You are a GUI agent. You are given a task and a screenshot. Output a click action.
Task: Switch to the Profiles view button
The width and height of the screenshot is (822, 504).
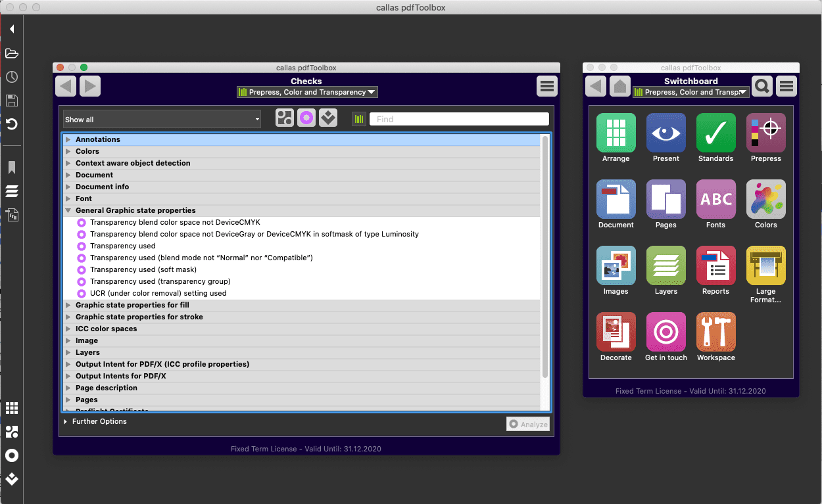[285, 118]
